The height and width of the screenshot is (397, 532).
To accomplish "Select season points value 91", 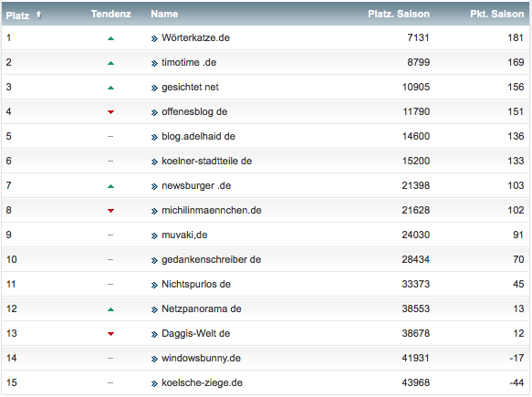I will click(518, 235).
